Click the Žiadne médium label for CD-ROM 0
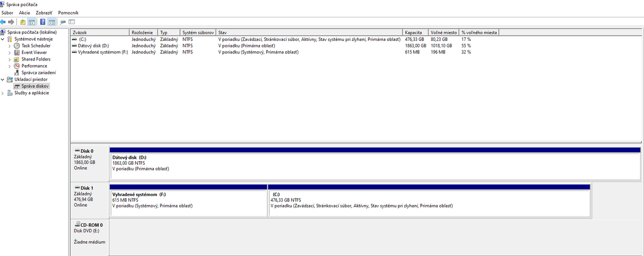This screenshot has width=644, height=256. [x=90, y=242]
